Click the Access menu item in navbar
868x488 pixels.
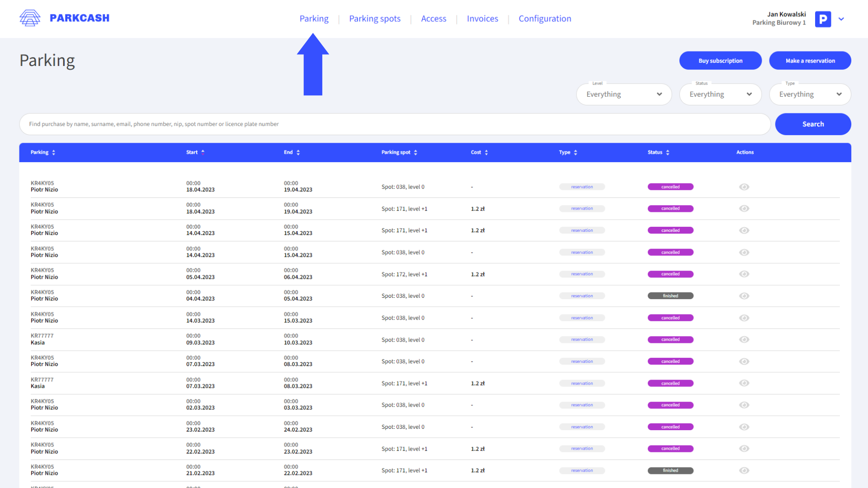[x=434, y=19]
